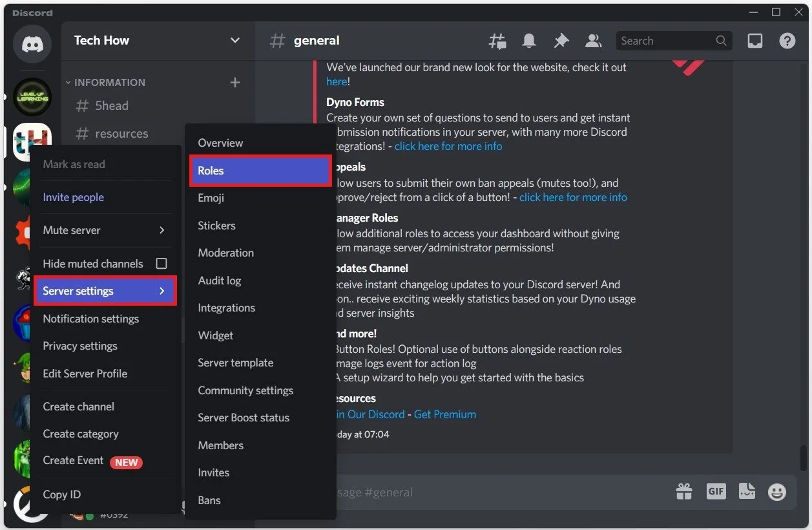Add channel plus icon in INFORMATION category

235,82
